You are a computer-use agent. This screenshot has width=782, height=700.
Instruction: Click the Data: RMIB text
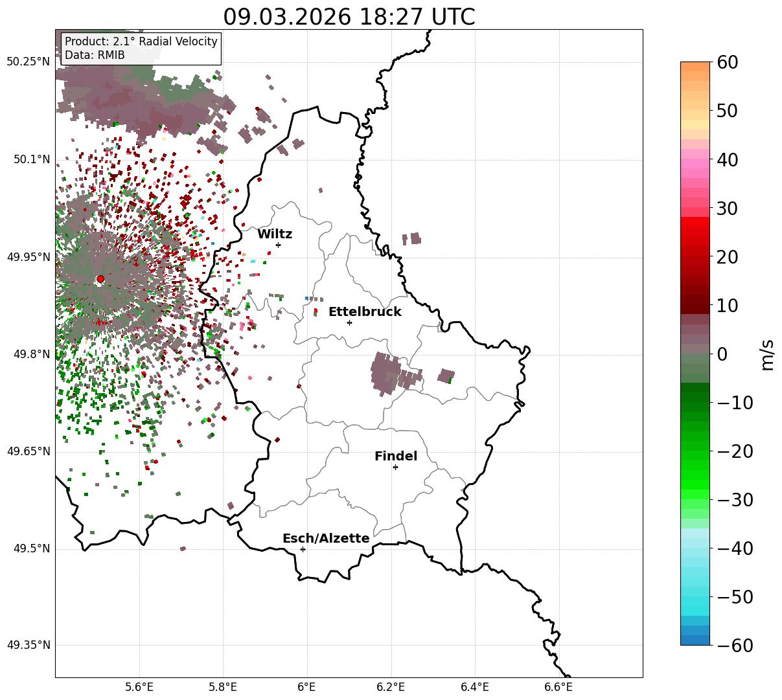95,56
